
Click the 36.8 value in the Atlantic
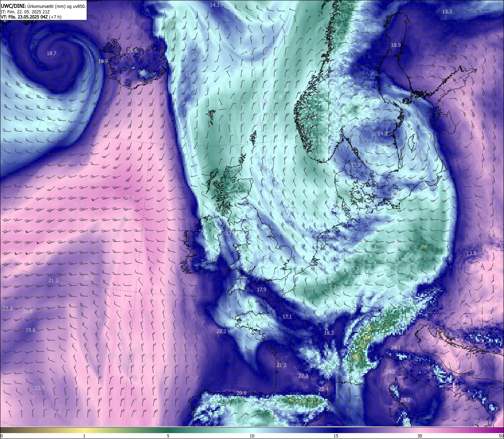[130, 197]
